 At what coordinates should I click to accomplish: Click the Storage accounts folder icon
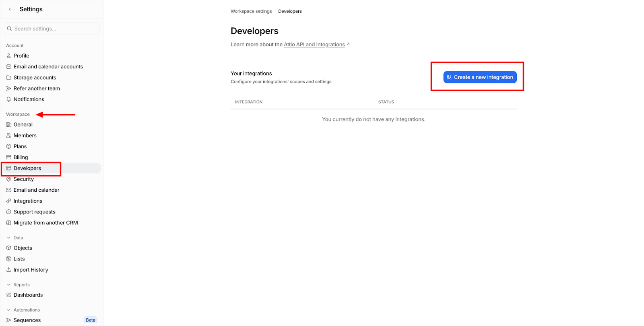8,78
